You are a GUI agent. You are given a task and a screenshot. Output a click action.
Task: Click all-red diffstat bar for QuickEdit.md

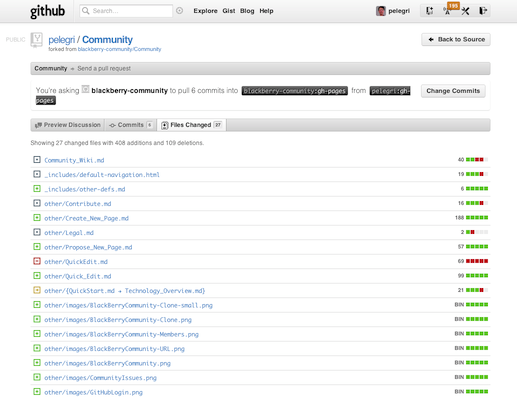[477, 261]
